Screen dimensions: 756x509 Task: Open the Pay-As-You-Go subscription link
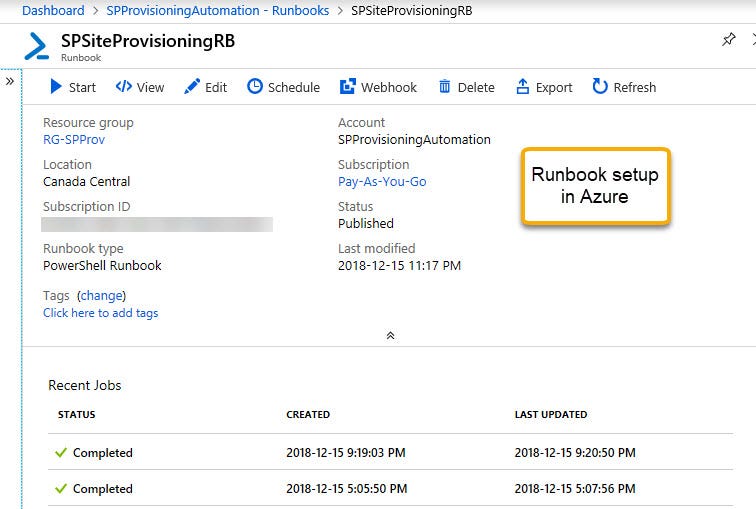382,182
